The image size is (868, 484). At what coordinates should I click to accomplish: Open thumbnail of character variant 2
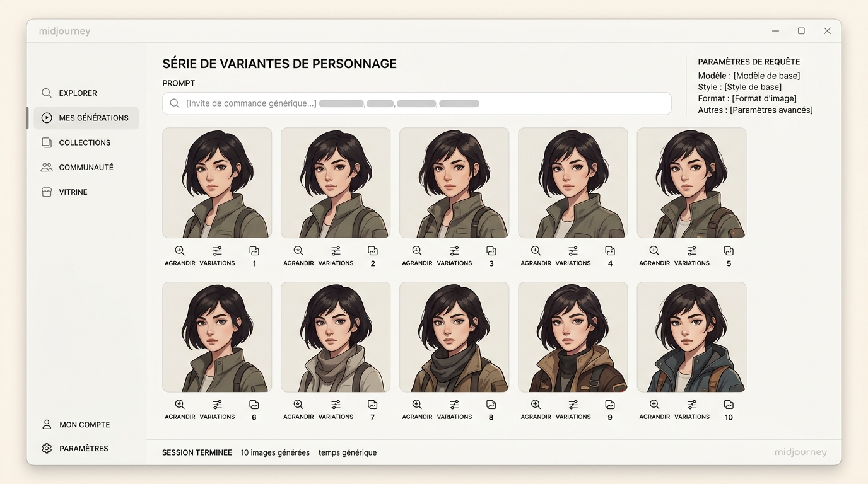point(336,183)
